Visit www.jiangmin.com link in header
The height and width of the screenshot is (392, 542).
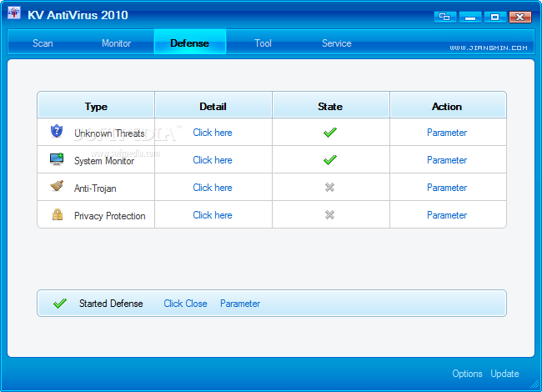point(489,48)
